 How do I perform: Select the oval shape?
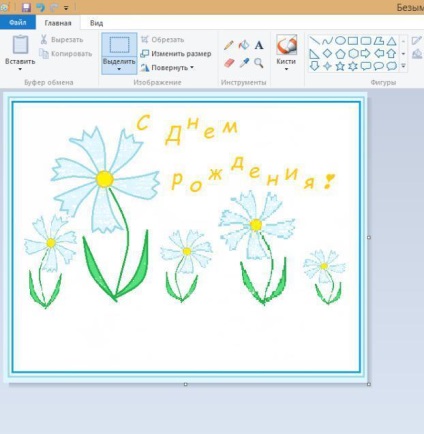(x=340, y=41)
